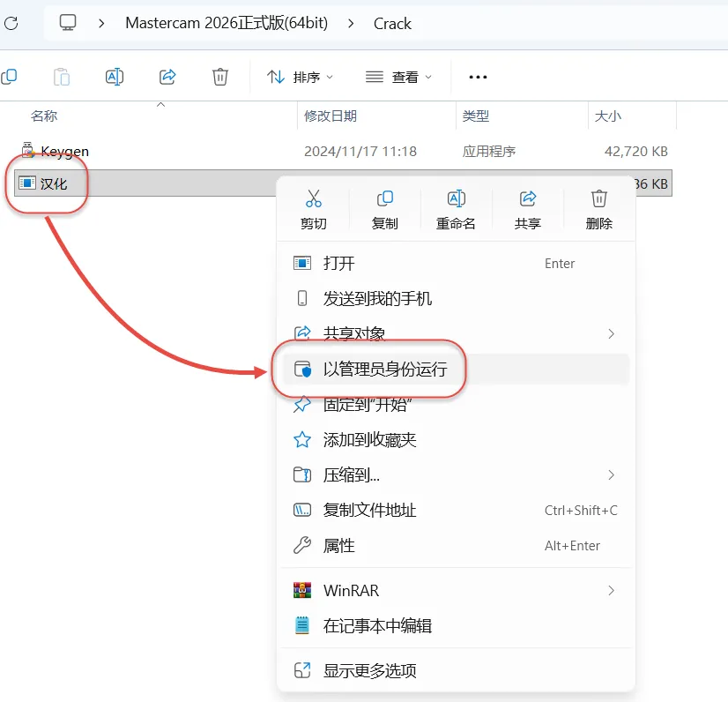Click Keygen date 2024/11/17 11:18

tap(360, 152)
